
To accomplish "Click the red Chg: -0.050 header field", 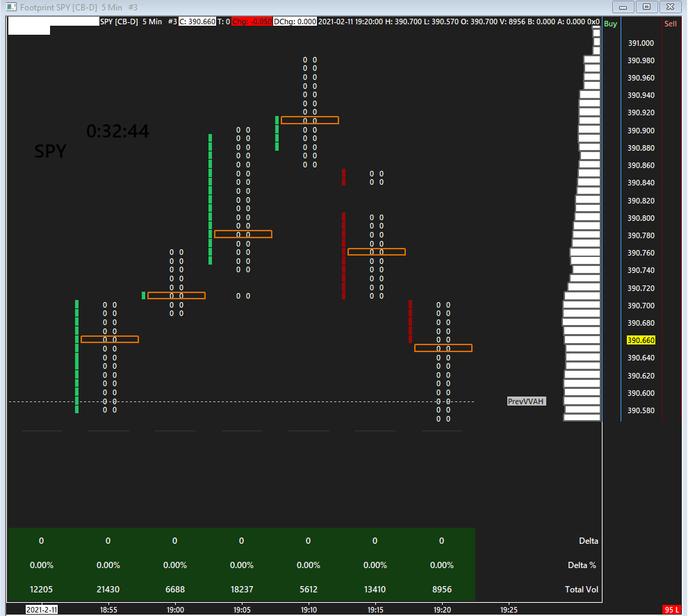I will coord(252,22).
